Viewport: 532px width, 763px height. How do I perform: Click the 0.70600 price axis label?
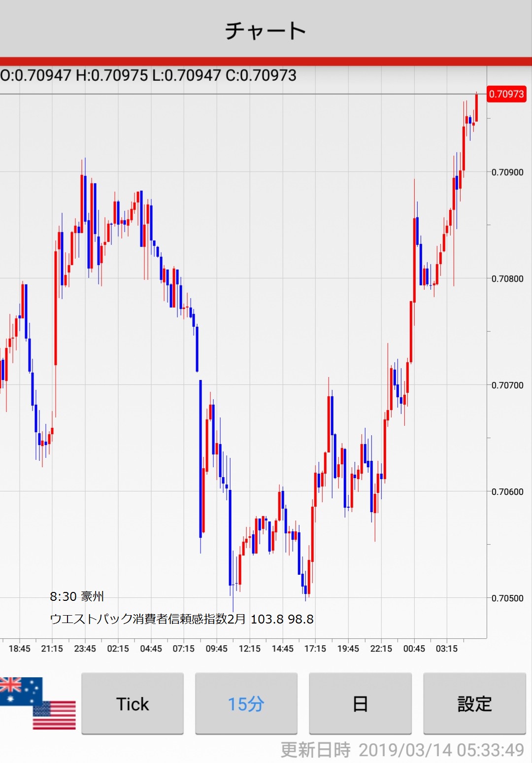pos(507,491)
